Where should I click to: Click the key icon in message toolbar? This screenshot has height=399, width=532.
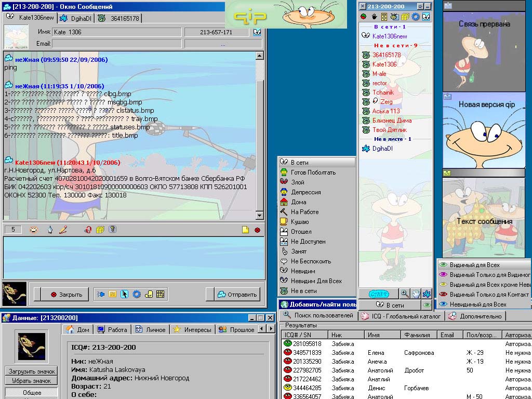click(x=113, y=230)
